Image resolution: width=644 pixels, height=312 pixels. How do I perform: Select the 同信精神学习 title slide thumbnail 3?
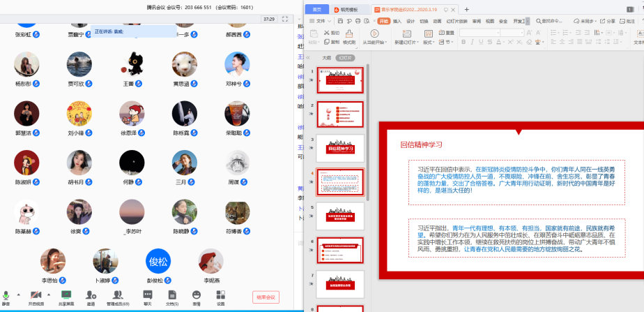340,147
